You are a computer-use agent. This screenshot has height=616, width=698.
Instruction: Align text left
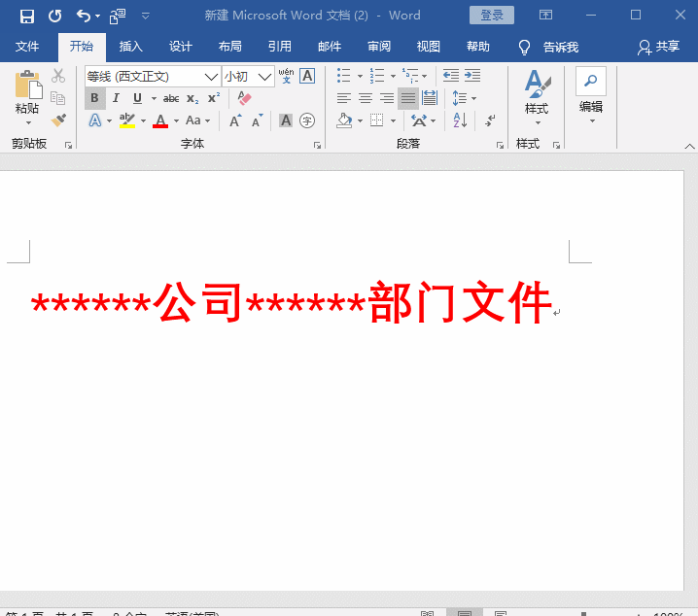pyautogui.click(x=344, y=98)
